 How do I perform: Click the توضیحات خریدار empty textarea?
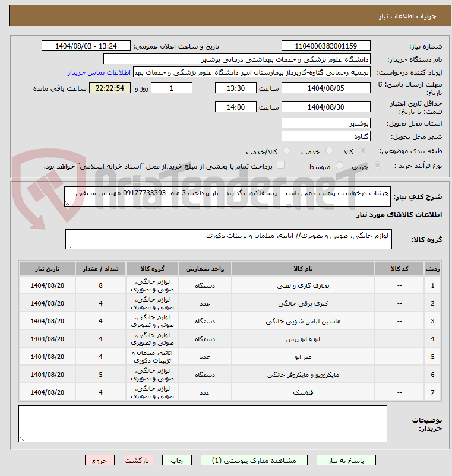pyautogui.click(x=203, y=424)
